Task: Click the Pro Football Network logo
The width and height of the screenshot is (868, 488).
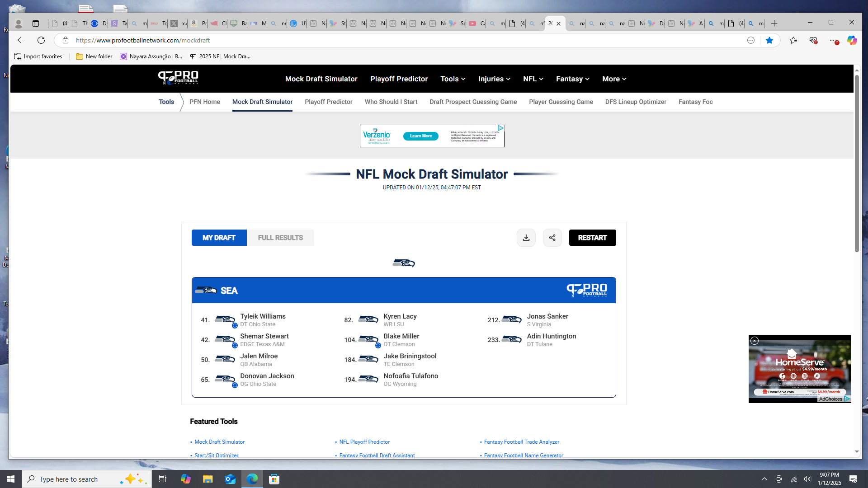Action: (178, 78)
